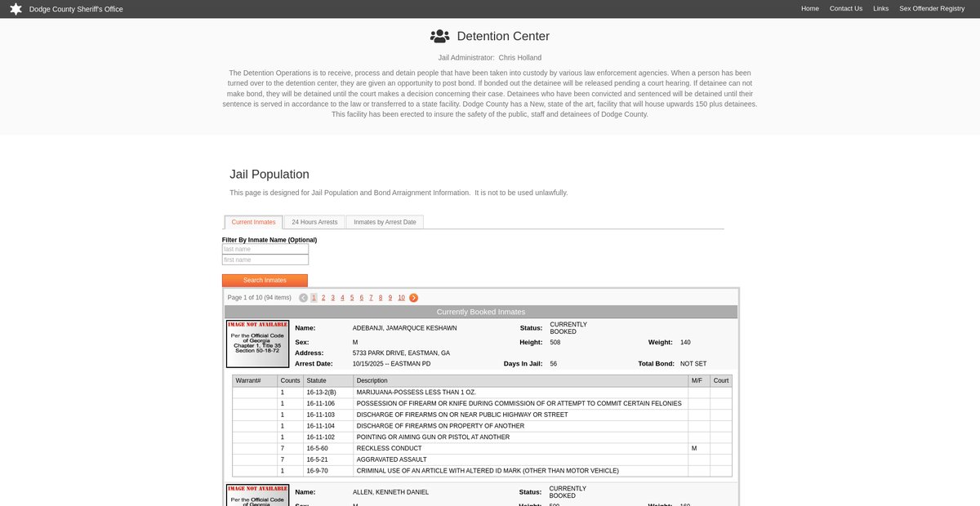980x506 pixels.
Task: Switch to the 24 Hours Arrests tab
Action: click(314, 222)
